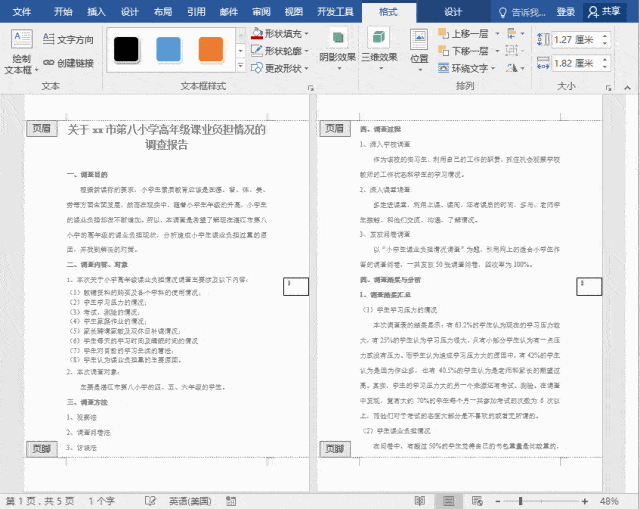640x509 pixels.
Task: Apply the orange text box style
Action: 211,49
